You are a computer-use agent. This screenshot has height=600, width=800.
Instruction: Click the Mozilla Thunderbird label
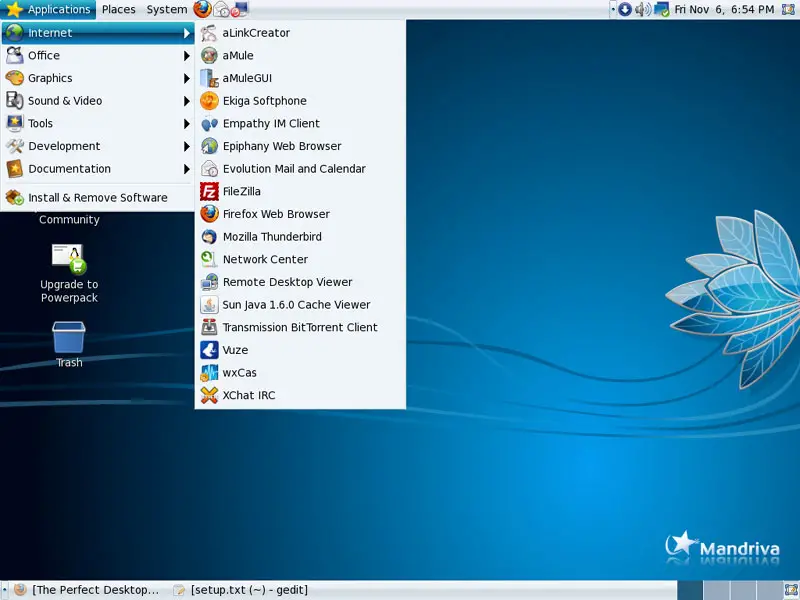point(272,237)
